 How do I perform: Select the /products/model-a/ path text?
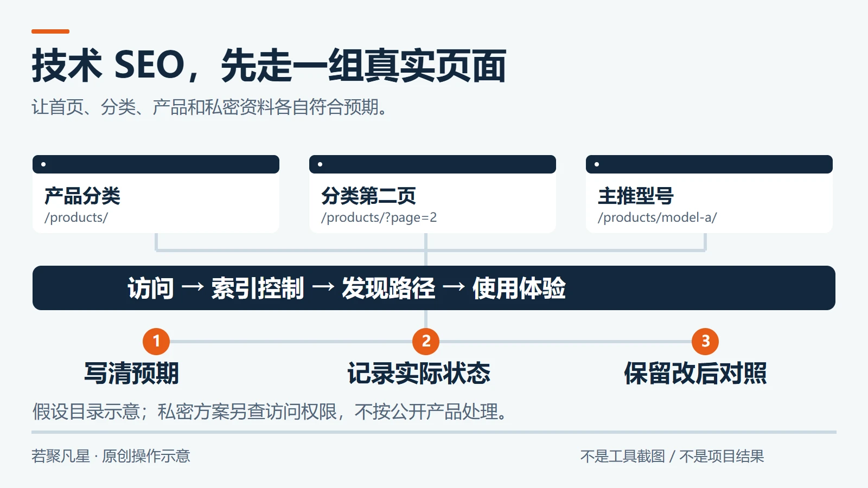coord(657,217)
